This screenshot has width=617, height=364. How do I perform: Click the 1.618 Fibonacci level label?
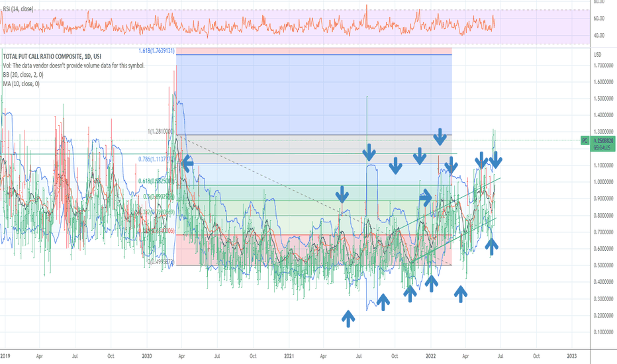(x=157, y=51)
